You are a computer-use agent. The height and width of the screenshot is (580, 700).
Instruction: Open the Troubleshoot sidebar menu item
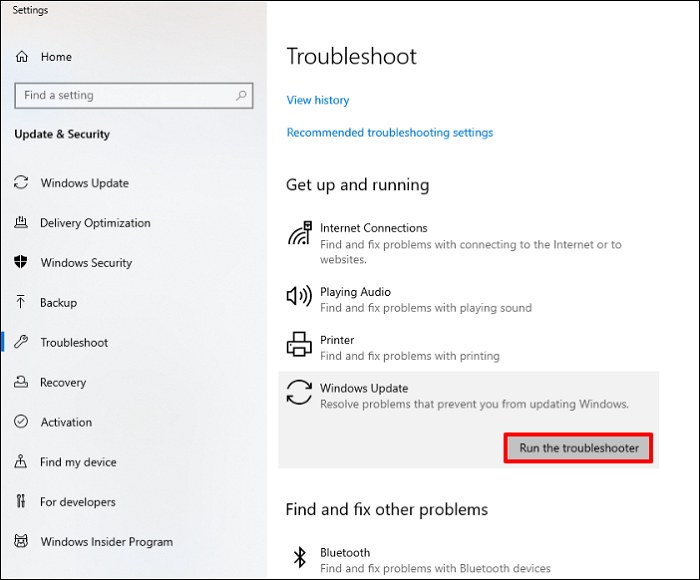point(74,343)
